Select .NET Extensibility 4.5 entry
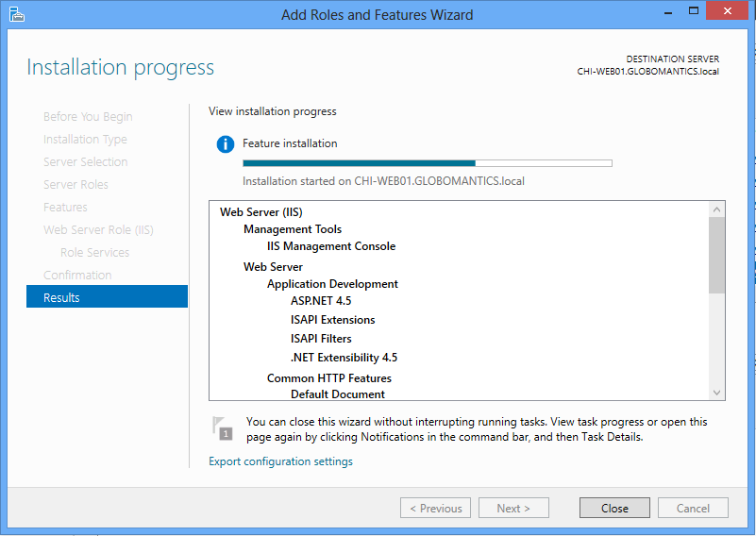This screenshot has height=536, width=756. click(x=344, y=357)
